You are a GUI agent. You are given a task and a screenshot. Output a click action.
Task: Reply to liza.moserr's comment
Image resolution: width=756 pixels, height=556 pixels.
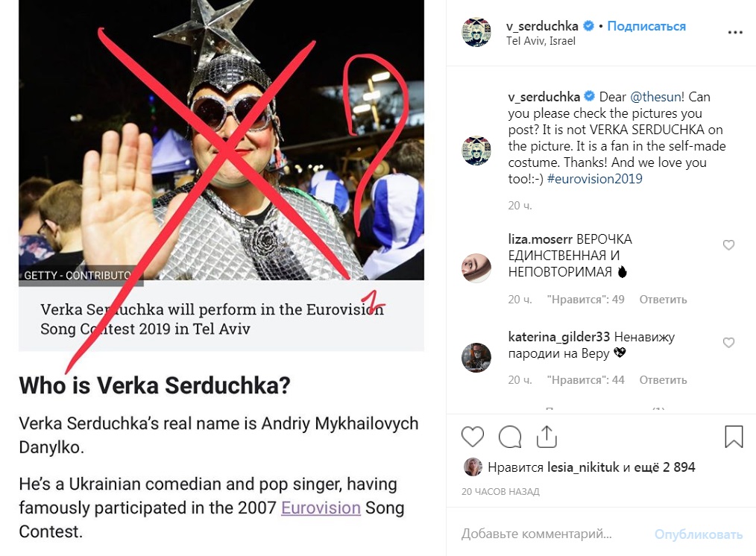663,299
